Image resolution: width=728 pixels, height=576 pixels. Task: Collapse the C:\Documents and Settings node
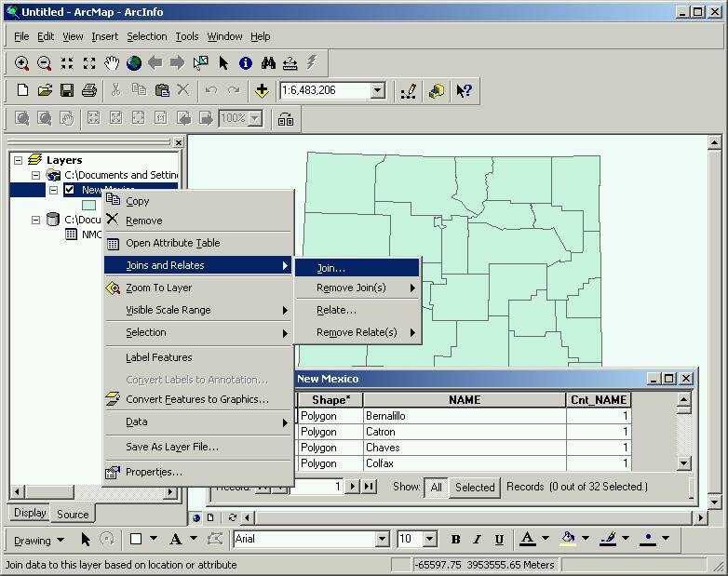tap(35, 175)
